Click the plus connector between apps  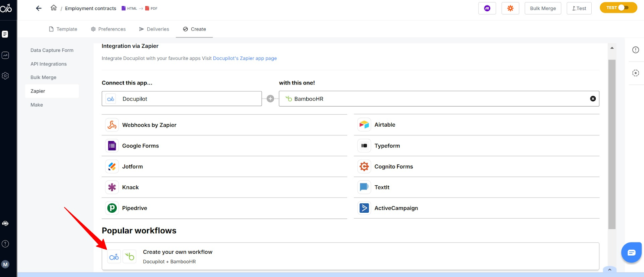point(270,98)
